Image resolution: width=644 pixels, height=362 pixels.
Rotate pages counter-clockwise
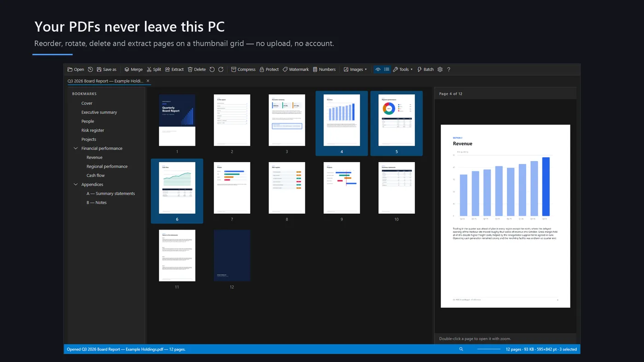212,69
